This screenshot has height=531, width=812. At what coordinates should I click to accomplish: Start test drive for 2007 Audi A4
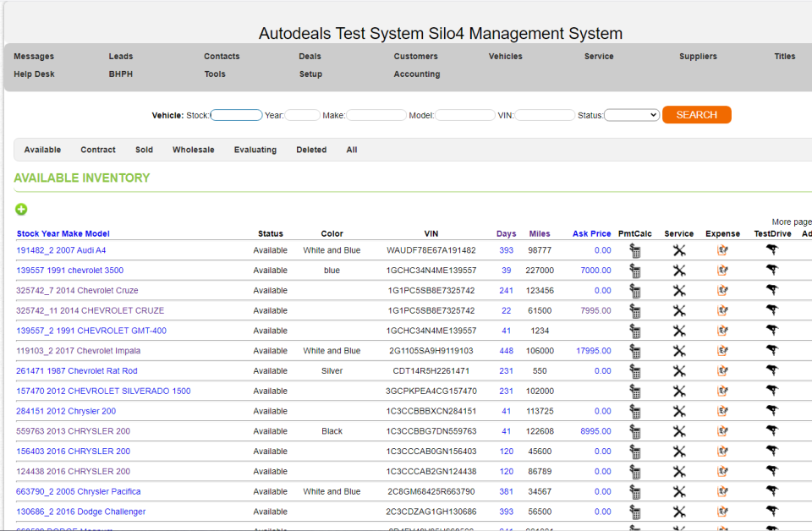772,250
